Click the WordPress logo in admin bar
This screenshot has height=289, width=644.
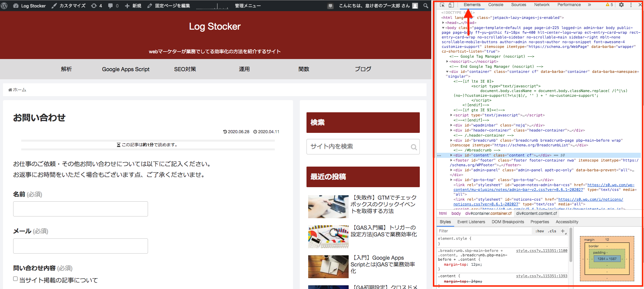coord(4,6)
